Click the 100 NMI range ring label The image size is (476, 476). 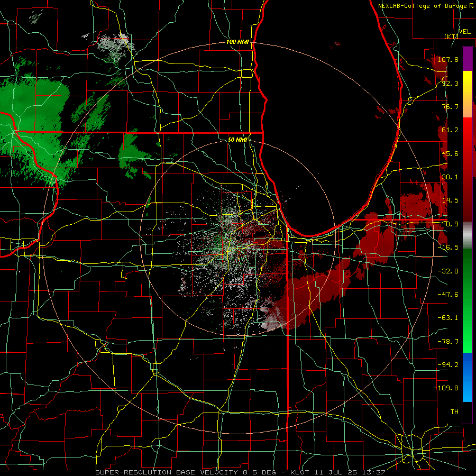(237, 42)
